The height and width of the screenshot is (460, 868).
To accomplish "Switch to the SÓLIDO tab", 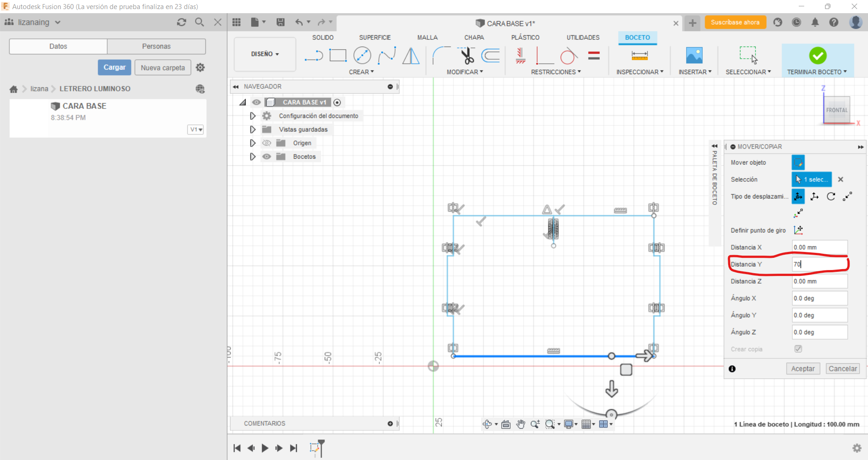I will (x=323, y=38).
